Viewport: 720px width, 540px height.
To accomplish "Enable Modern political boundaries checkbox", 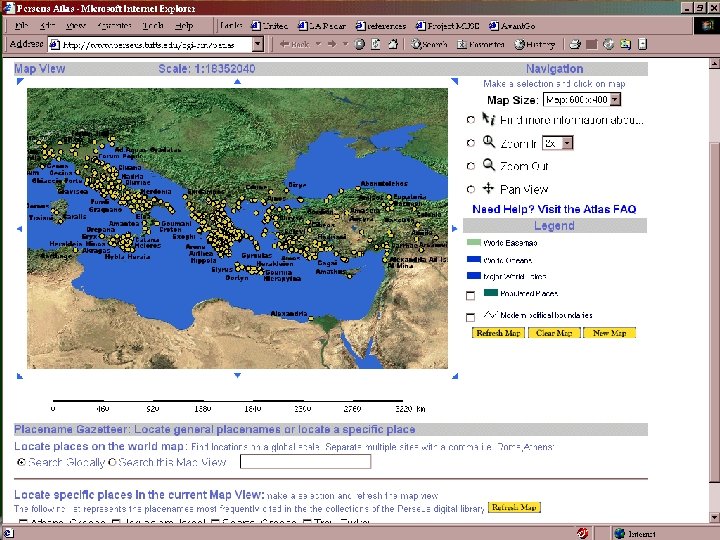I will click(470, 317).
